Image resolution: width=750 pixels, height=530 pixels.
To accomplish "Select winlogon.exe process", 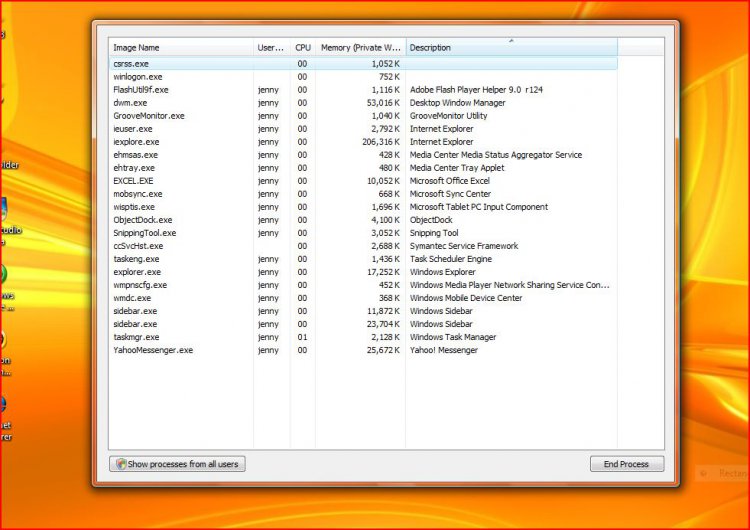I will pos(363,77).
